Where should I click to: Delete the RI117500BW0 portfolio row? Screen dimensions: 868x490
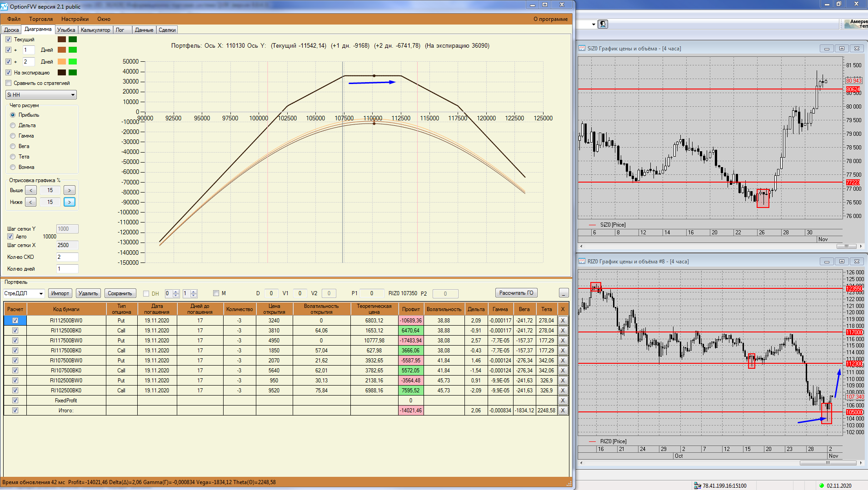tap(563, 341)
